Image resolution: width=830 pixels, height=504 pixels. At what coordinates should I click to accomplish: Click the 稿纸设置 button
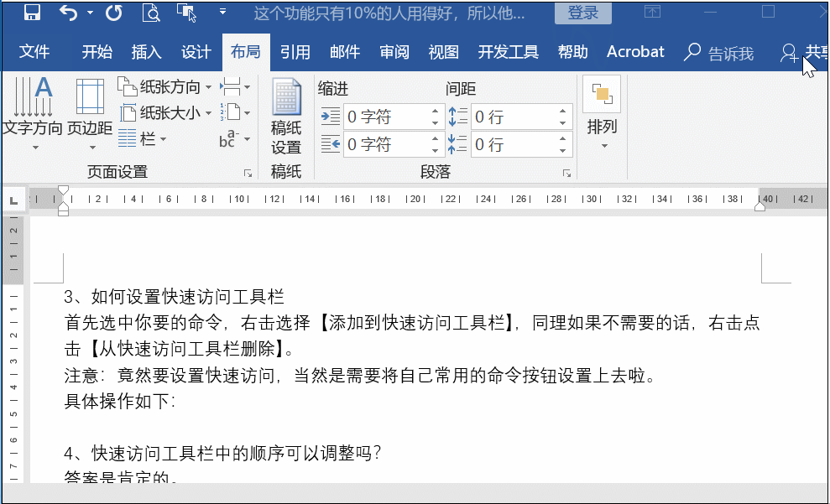286,116
